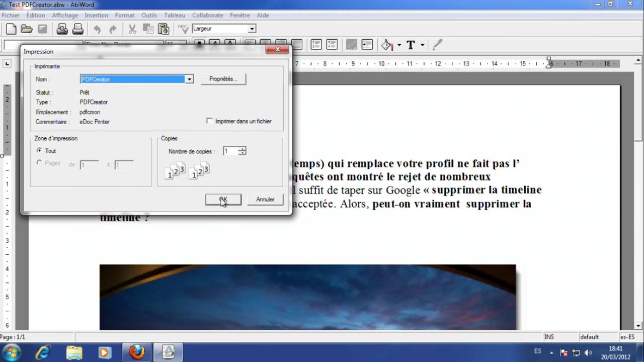Insert a bulleted list
This screenshot has height=362, width=644.
tap(332, 45)
